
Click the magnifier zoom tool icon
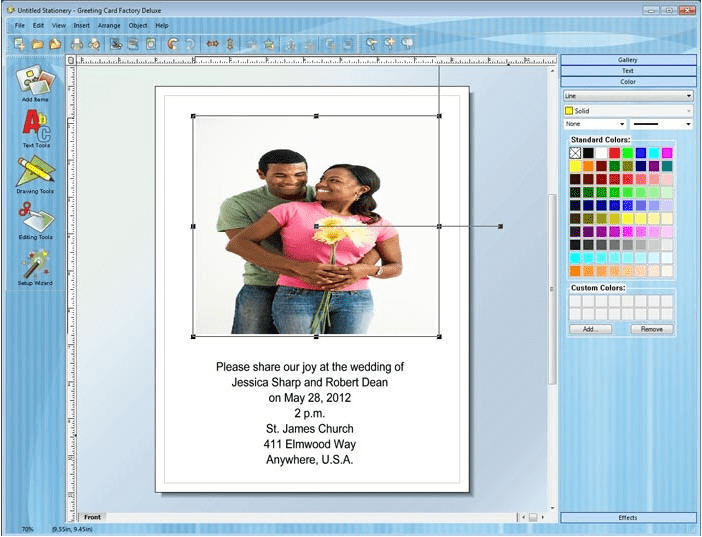click(371, 44)
